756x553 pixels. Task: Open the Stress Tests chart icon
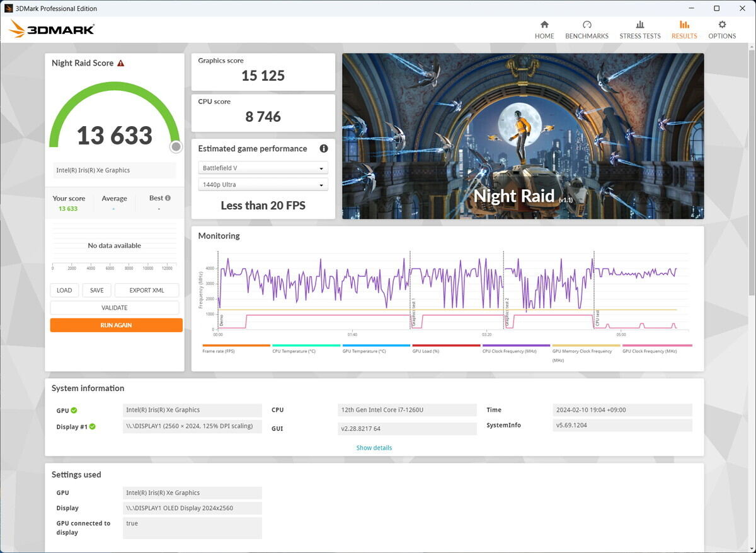(639, 25)
